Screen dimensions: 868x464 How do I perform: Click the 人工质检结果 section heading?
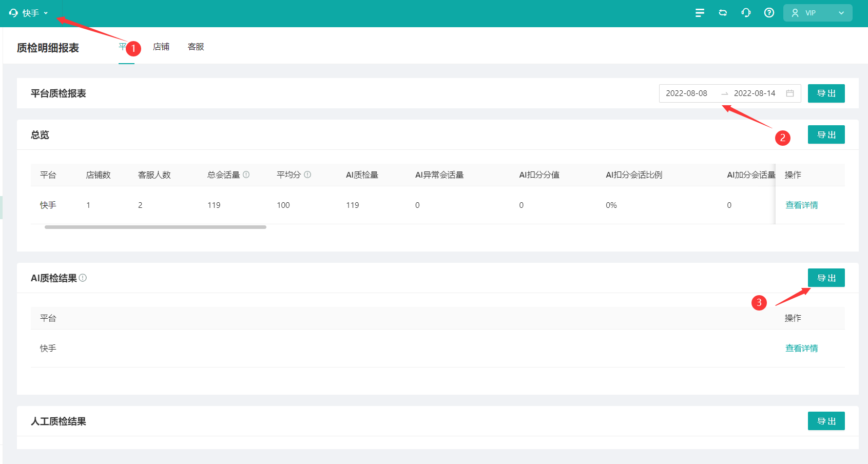pyautogui.click(x=59, y=421)
